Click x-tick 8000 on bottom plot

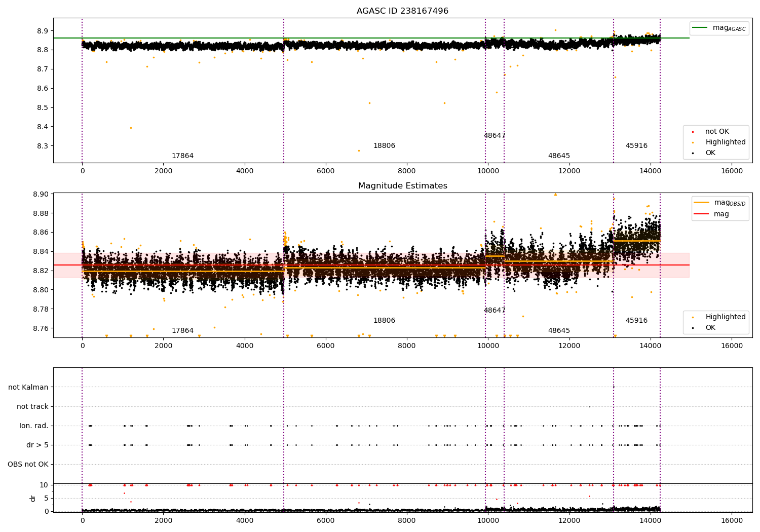pyautogui.click(x=407, y=520)
